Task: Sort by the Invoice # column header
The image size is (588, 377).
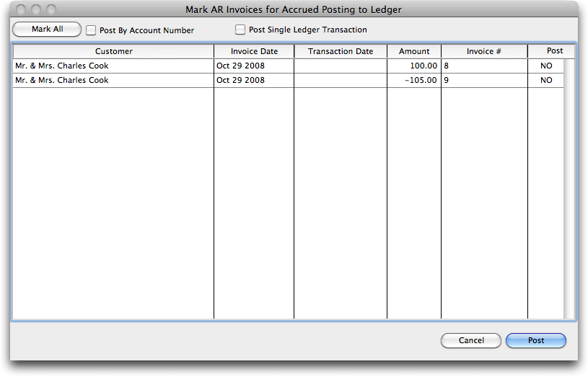Action: click(x=483, y=51)
